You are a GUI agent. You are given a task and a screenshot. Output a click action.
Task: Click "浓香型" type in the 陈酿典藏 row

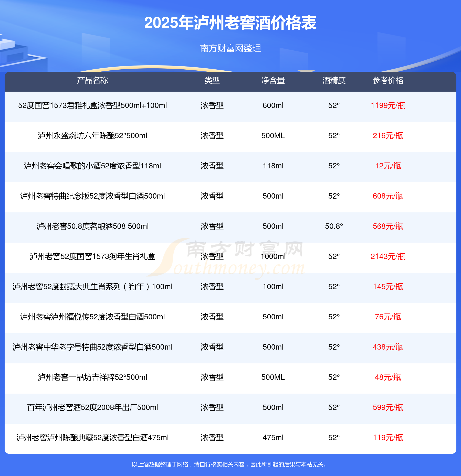tap(212, 438)
